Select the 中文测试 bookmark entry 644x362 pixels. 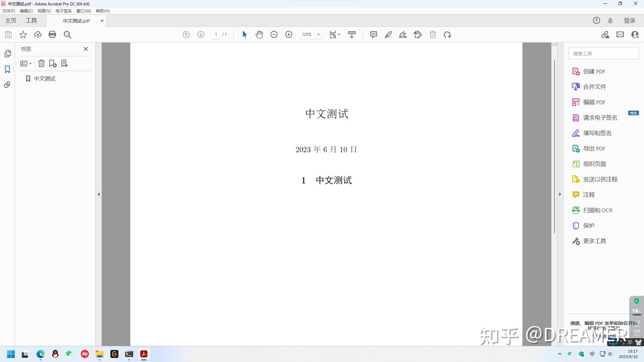point(44,78)
